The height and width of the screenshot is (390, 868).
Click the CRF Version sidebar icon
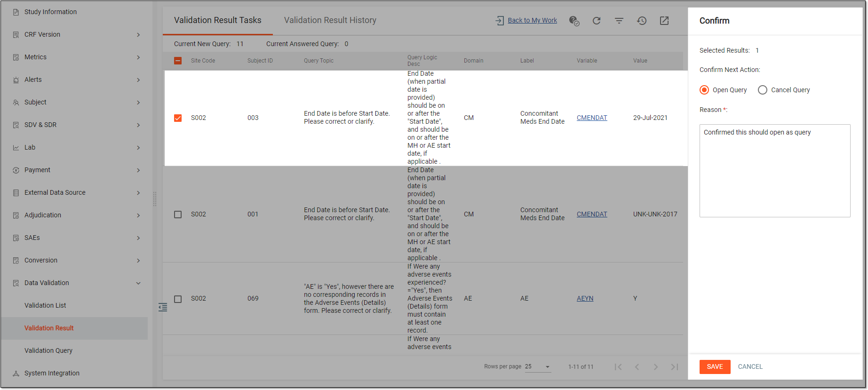[16, 35]
